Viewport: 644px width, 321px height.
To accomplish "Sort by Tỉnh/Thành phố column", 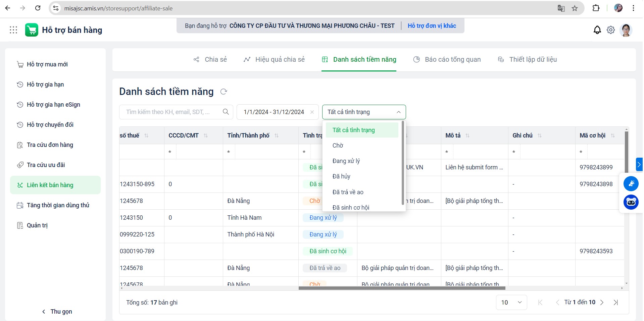I will (x=277, y=136).
